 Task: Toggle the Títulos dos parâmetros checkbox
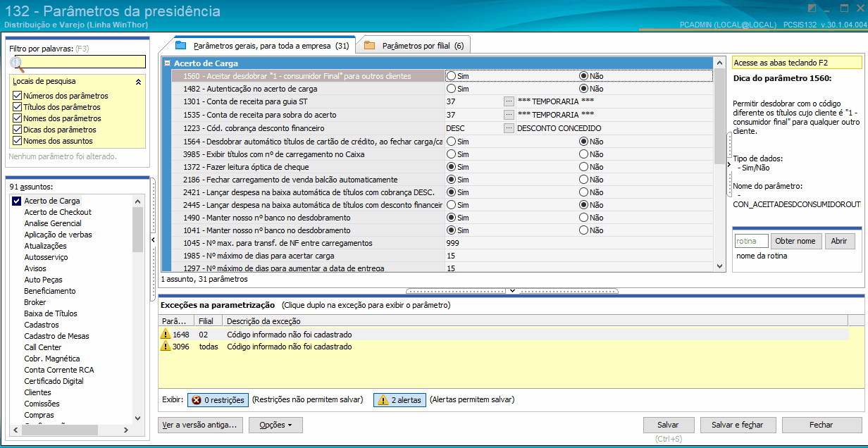click(x=17, y=107)
